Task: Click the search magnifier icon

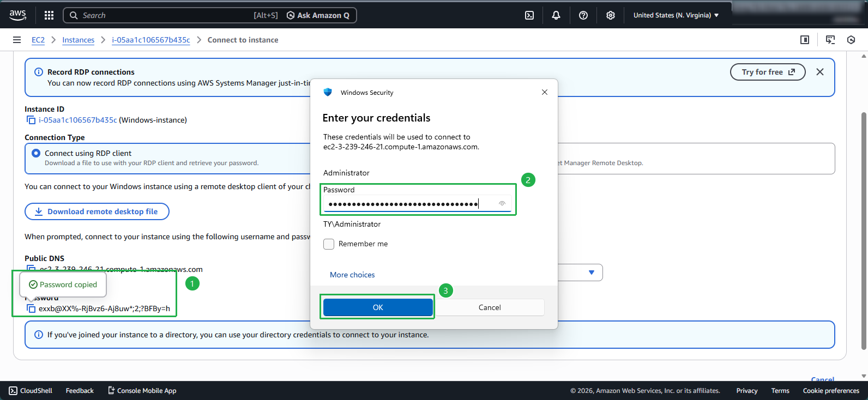Action: pyautogui.click(x=74, y=15)
